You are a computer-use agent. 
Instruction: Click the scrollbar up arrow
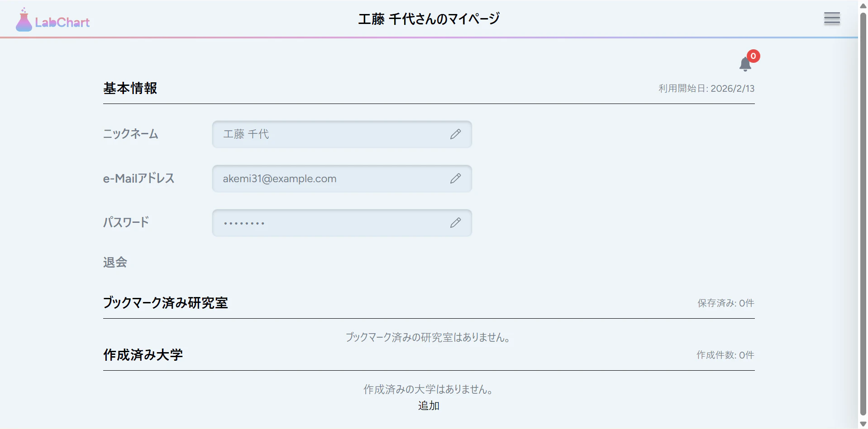(863, 5)
